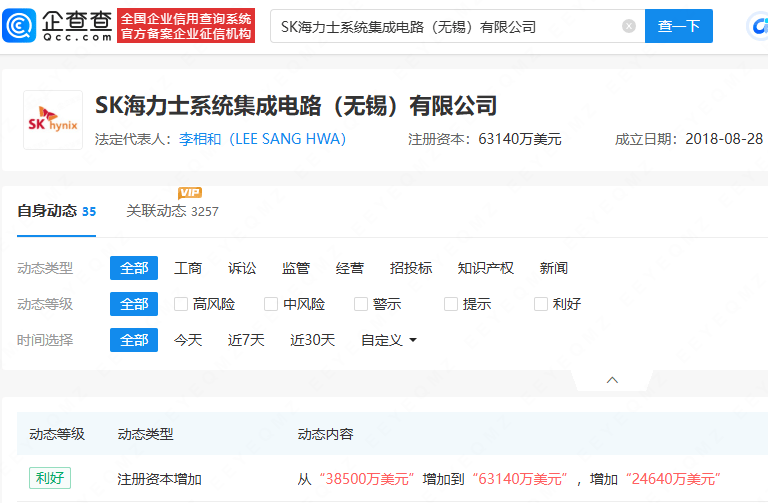Filter time range to 今天

point(188,340)
